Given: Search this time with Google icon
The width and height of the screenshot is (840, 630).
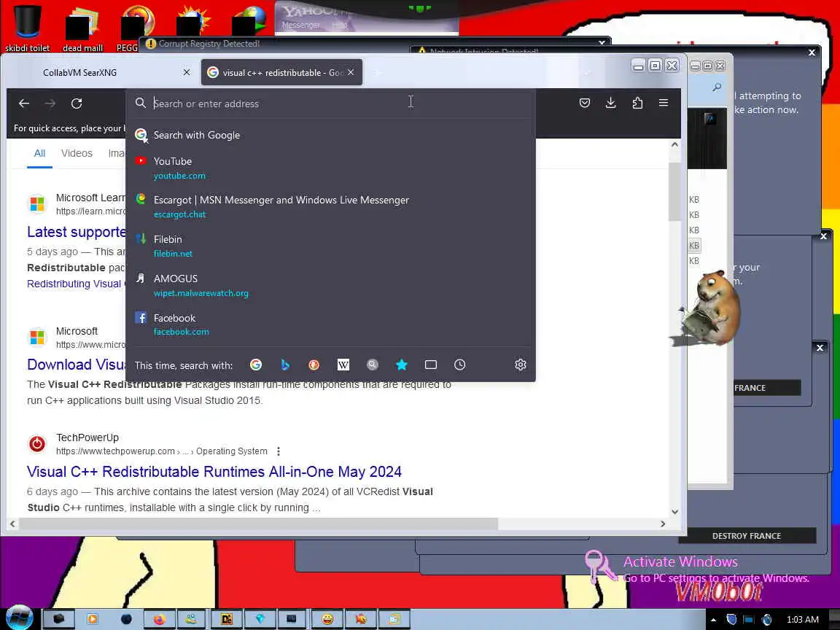Looking at the screenshot, I should pos(256,365).
